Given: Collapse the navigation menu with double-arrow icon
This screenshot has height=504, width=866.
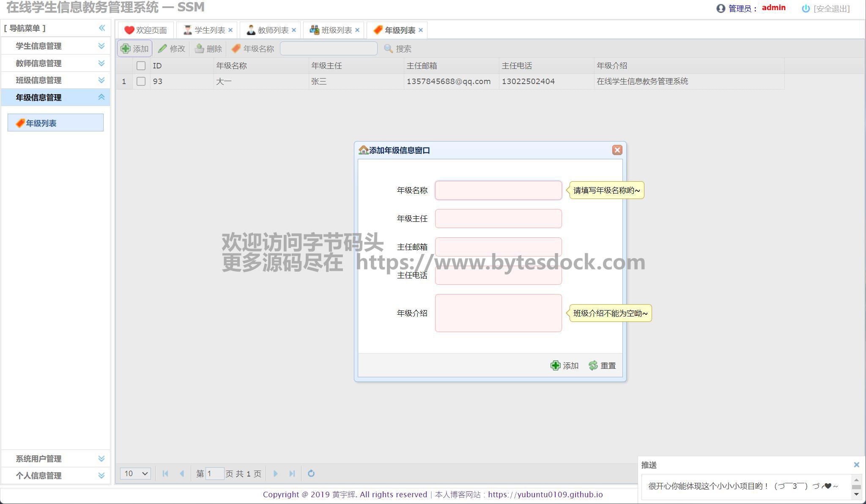Looking at the screenshot, I should (102, 28).
